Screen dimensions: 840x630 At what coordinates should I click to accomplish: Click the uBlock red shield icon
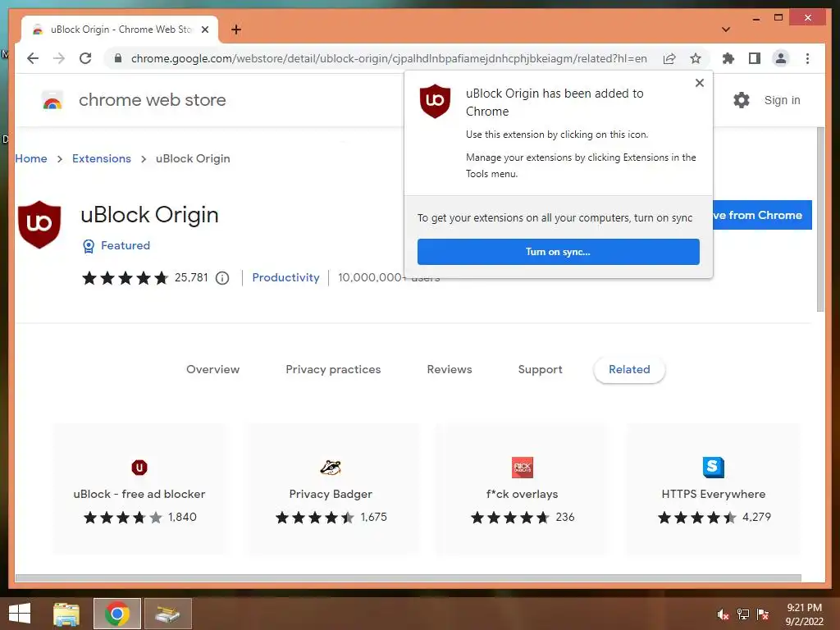139,467
